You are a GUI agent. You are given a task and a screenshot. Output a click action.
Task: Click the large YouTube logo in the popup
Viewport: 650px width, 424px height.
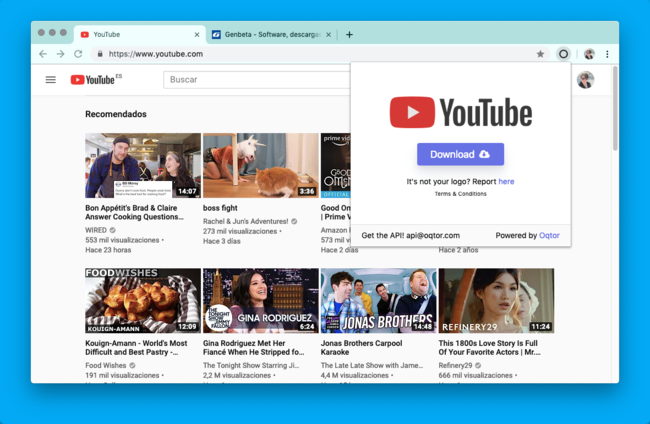point(461,112)
